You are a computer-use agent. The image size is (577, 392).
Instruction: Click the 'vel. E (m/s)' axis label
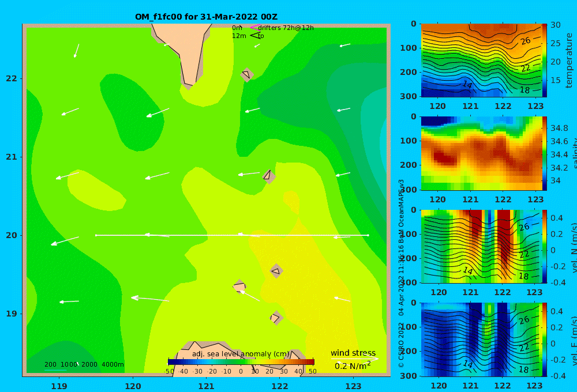coord(574,341)
